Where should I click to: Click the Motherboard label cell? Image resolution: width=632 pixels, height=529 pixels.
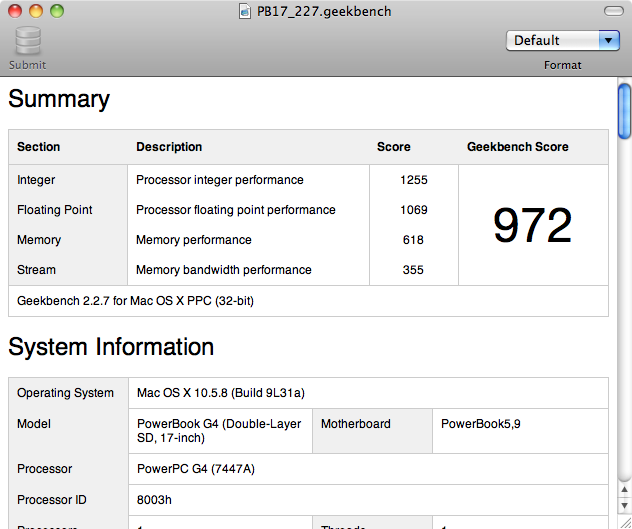pos(372,431)
